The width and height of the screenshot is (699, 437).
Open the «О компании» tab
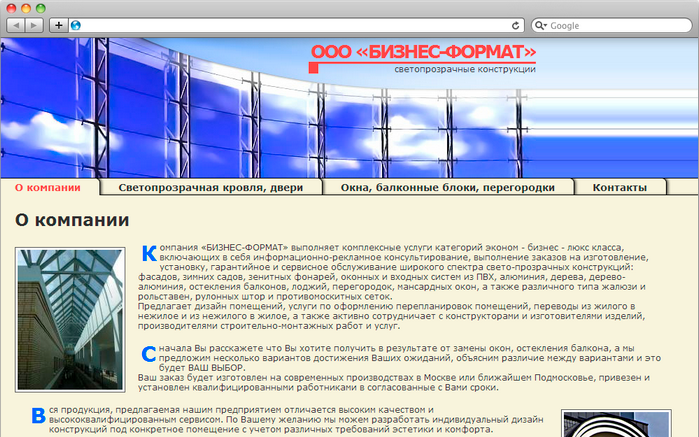tap(48, 187)
